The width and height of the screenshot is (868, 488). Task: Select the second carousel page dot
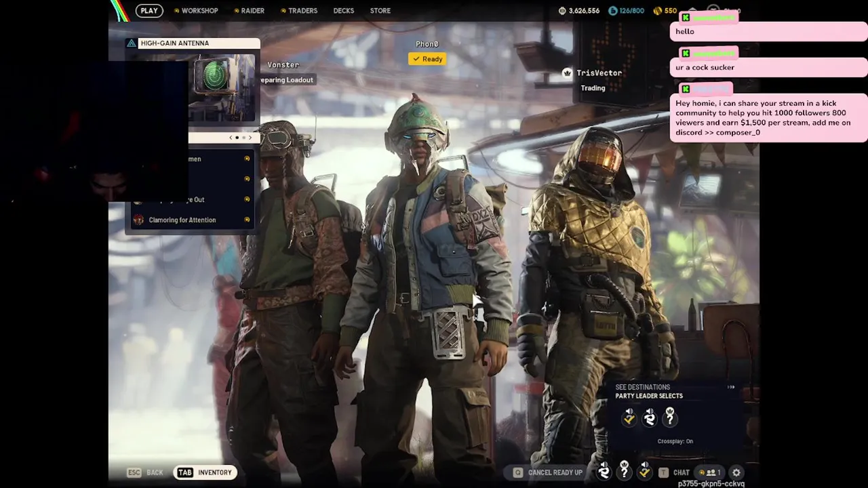tap(243, 138)
